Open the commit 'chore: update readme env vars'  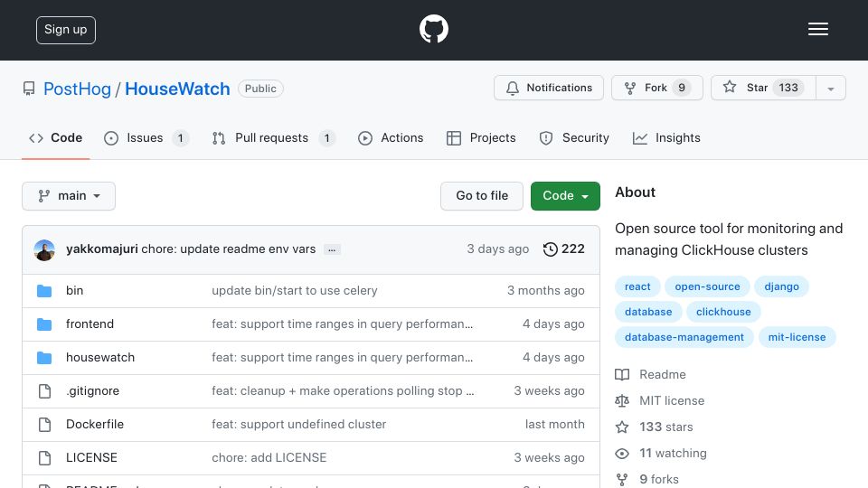[228, 249]
